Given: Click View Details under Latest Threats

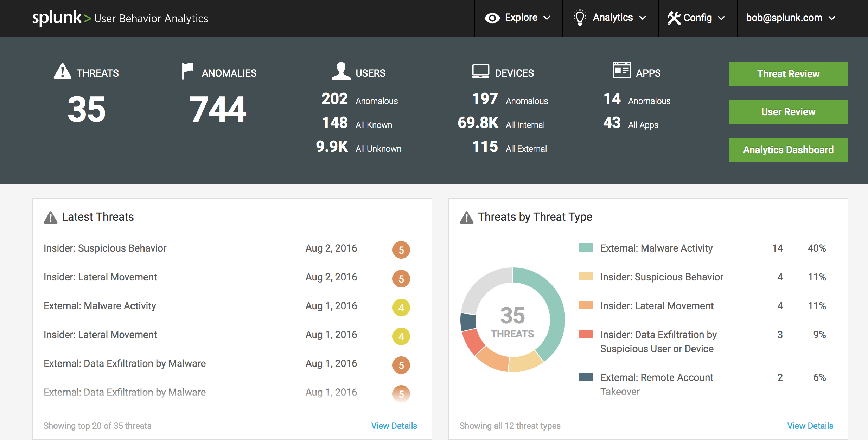Looking at the screenshot, I should [394, 426].
